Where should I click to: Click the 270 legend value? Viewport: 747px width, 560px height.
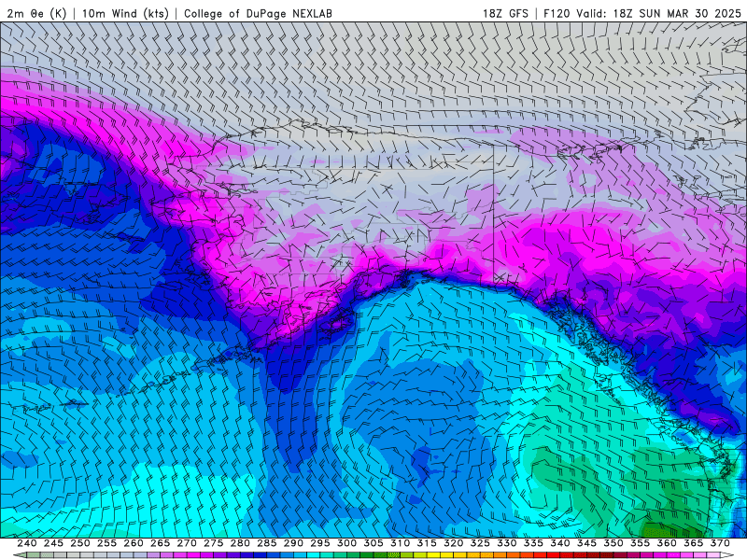(x=187, y=543)
